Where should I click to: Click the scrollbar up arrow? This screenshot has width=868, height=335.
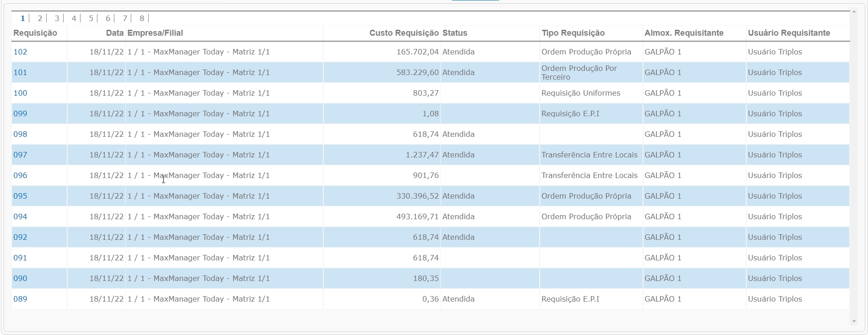[x=853, y=12]
